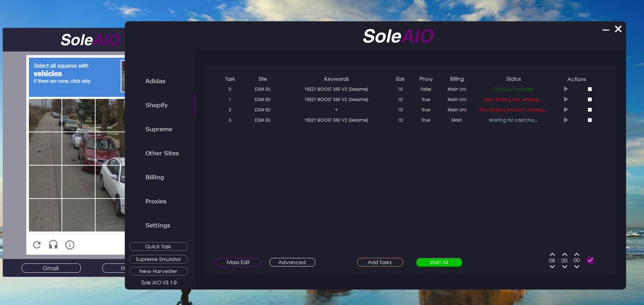Open a New Harvester
644x305 pixels.
(x=158, y=272)
